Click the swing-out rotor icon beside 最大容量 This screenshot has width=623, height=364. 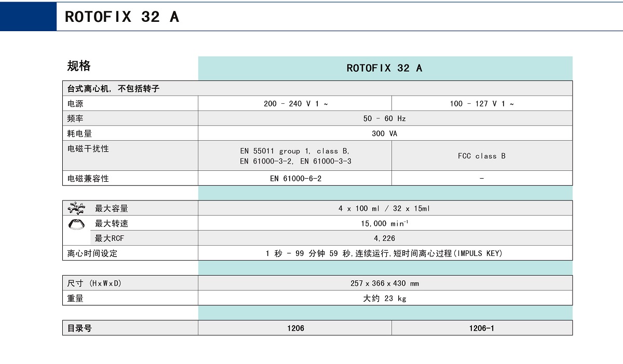point(76,209)
